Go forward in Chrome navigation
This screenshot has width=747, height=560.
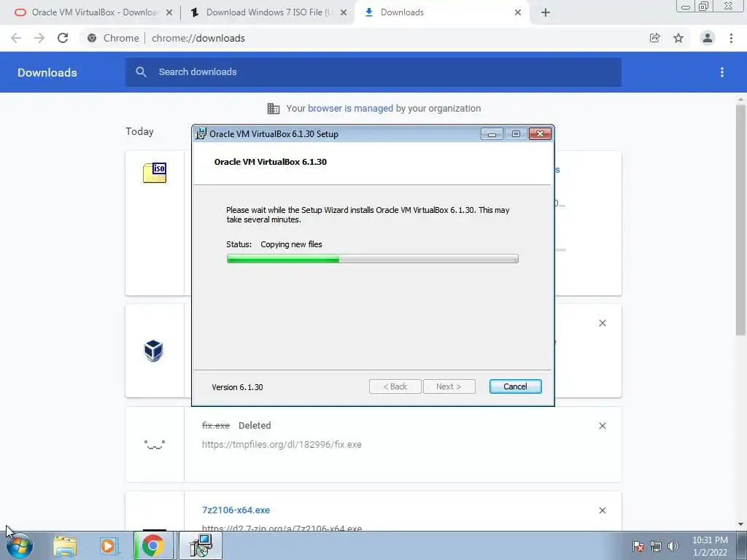coord(39,38)
